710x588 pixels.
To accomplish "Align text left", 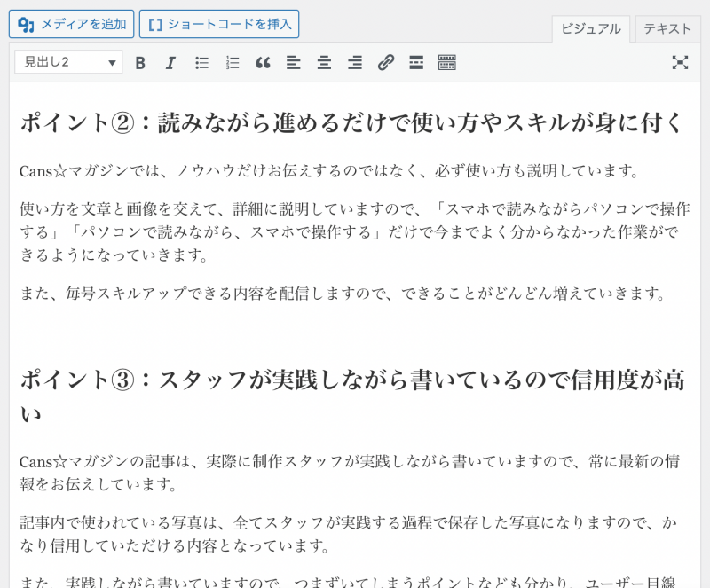I will tap(294, 63).
